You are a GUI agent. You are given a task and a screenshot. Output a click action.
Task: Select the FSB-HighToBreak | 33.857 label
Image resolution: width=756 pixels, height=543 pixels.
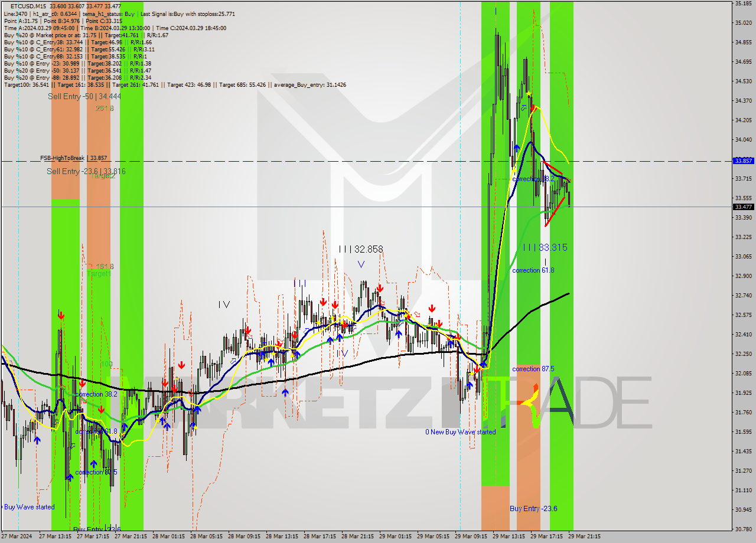click(x=73, y=158)
